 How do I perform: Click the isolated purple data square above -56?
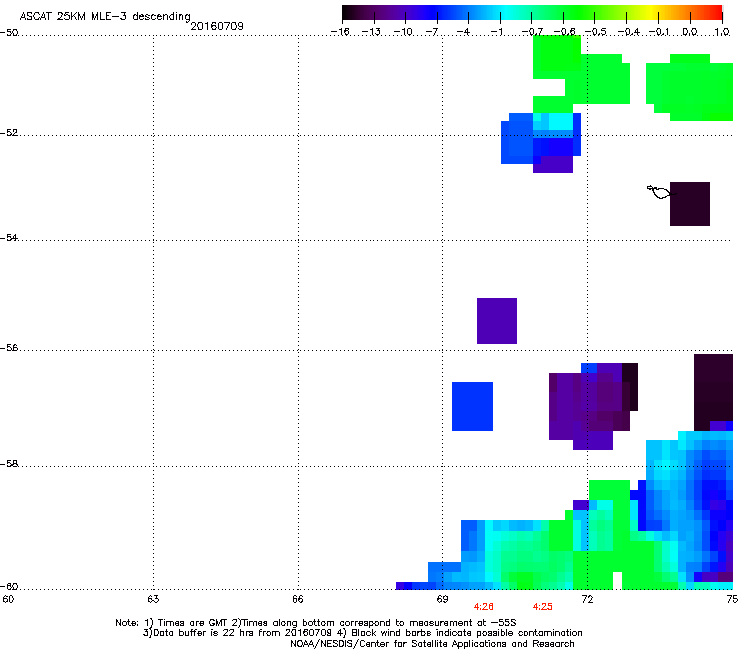click(497, 321)
